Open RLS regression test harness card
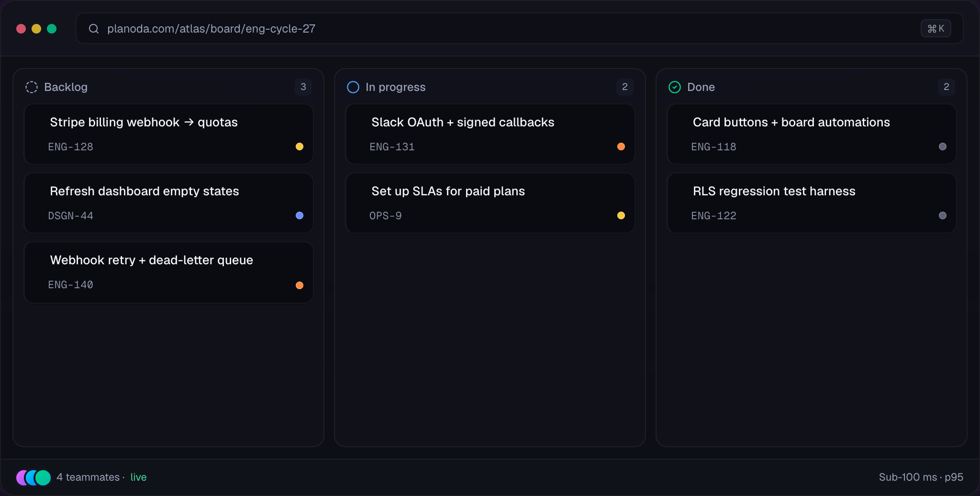Viewport: 980px width, 496px height. [x=812, y=203]
